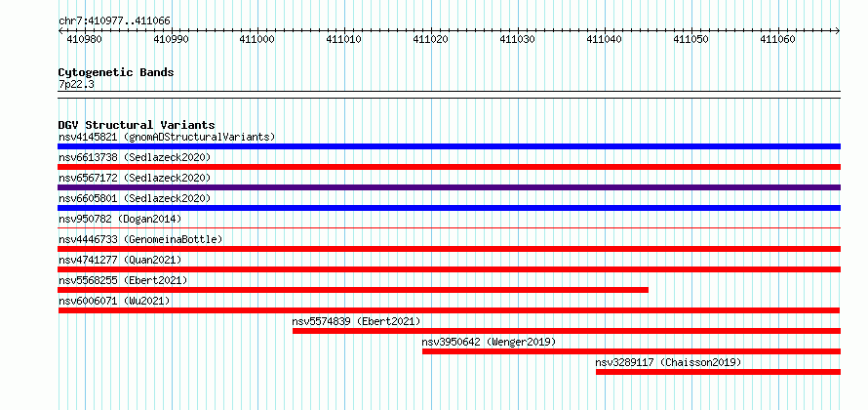868x410 pixels.
Task: Click the thin red nsv950782 variant line
Action: tap(449, 227)
